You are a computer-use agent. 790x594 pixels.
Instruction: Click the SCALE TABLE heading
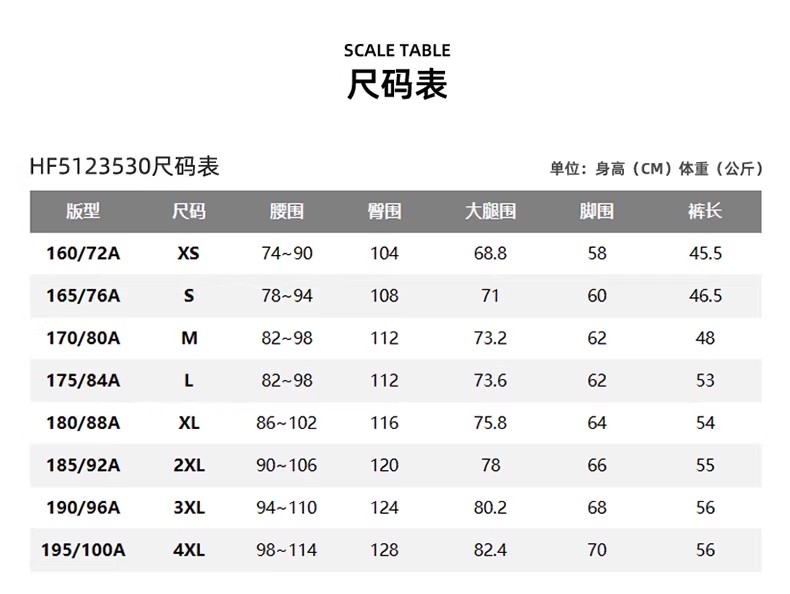(397, 51)
